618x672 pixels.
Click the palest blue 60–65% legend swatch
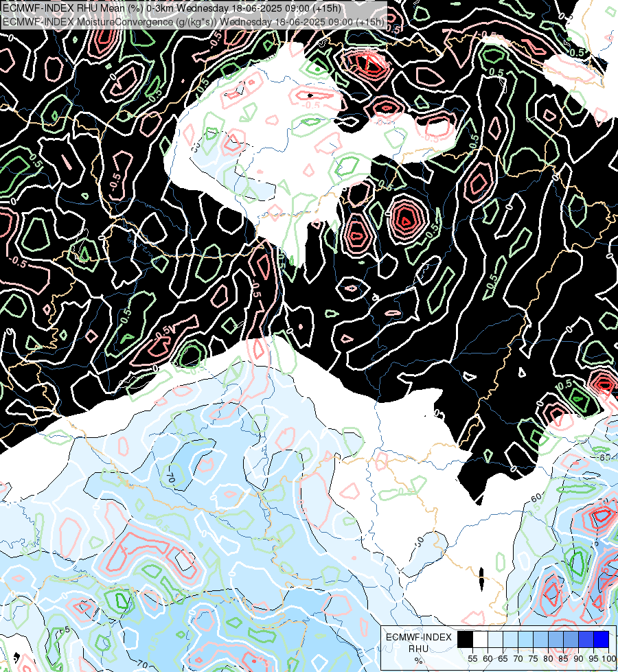[x=495, y=639]
